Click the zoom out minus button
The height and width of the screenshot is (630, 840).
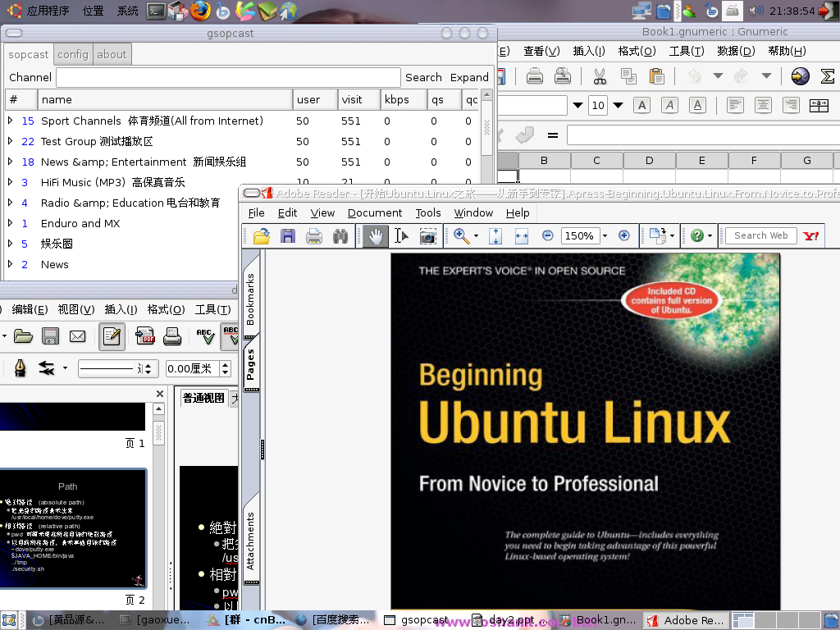click(547, 235)
